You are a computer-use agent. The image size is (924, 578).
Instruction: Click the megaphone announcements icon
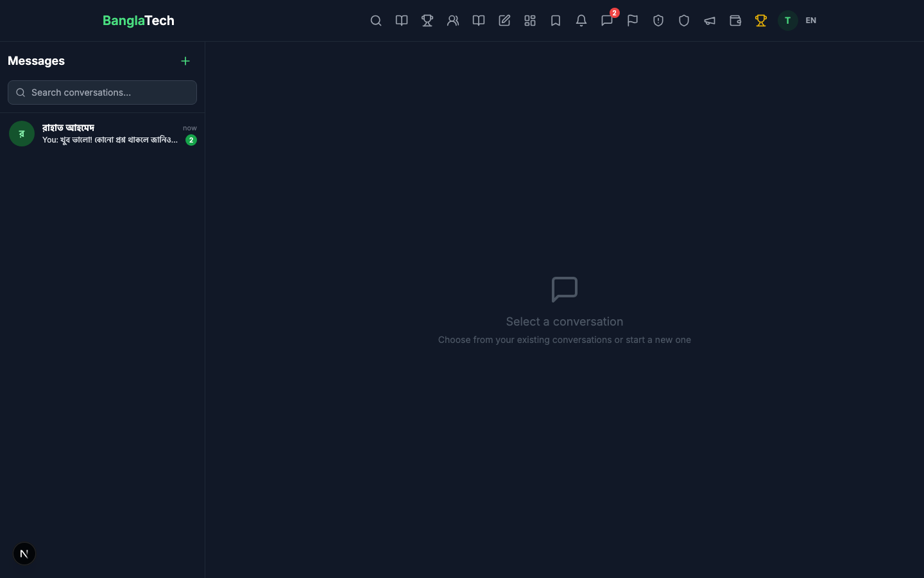click(x=710, y=21)
